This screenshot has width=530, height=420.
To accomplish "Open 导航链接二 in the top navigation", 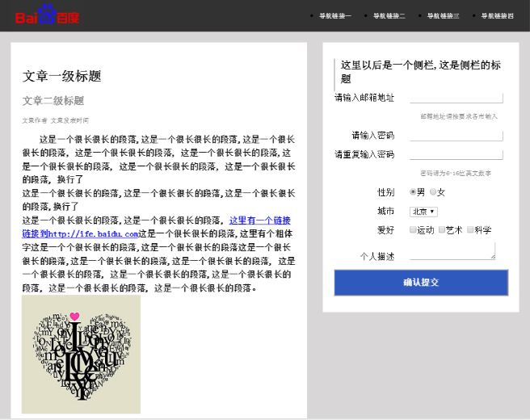I will pyautogui.click(x=389, y=16).
